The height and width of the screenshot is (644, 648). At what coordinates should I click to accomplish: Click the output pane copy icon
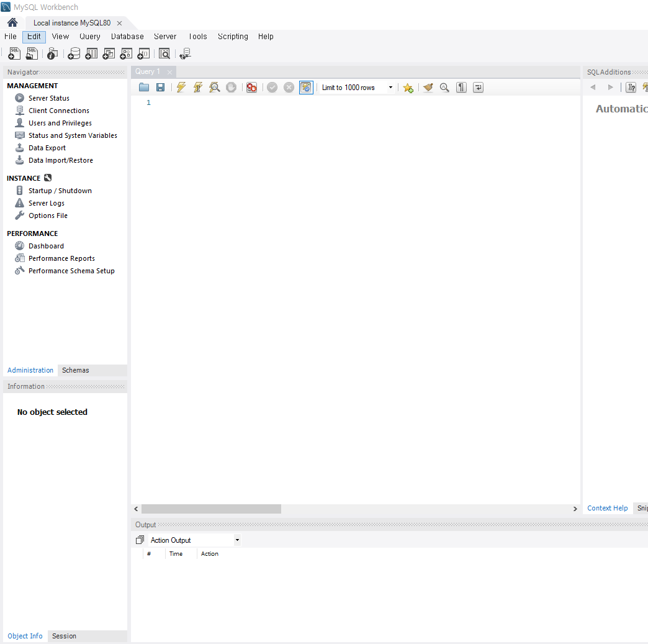(140, 540)
